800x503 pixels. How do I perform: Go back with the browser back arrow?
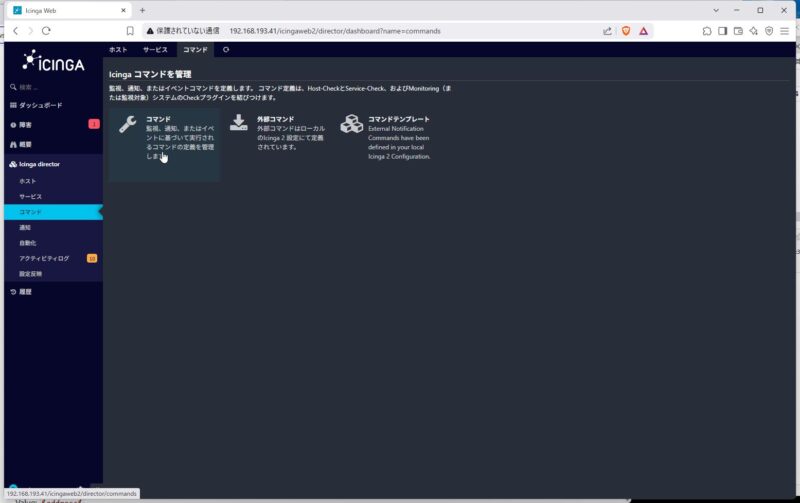[x=16, y=31]
